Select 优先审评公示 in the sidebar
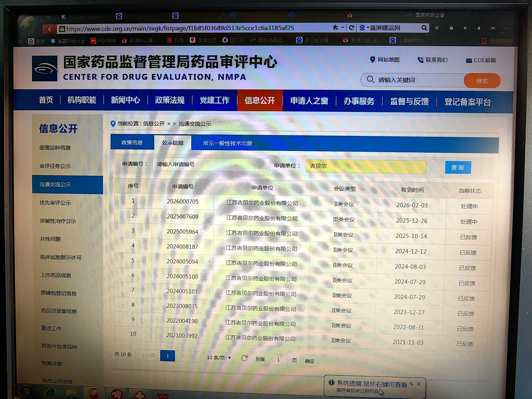The height and width of the screenshot is (399, 532). point(55,203)
